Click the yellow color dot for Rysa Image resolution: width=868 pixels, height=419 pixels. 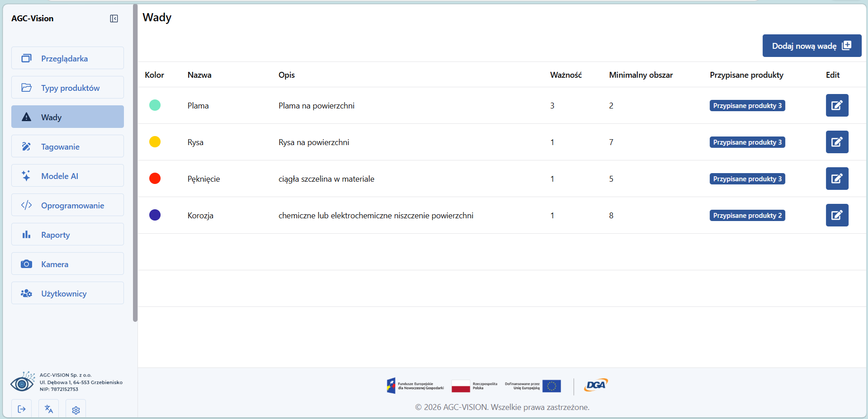[155, 142]
